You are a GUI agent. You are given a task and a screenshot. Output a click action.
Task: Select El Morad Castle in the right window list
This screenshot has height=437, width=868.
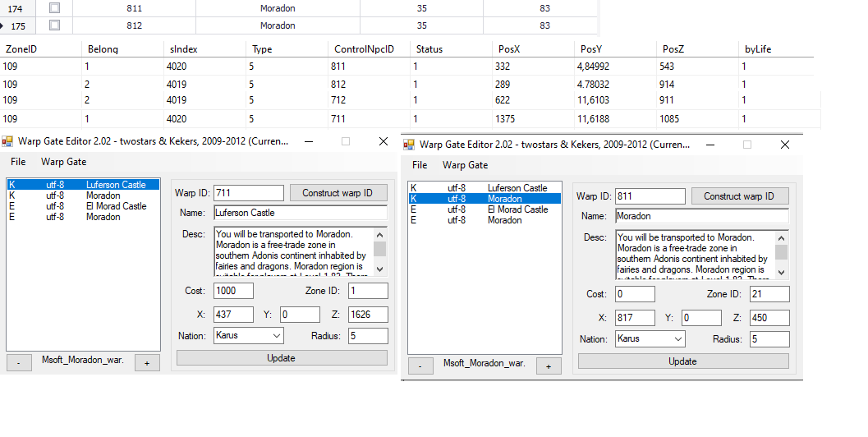click(x=485, y=209)
